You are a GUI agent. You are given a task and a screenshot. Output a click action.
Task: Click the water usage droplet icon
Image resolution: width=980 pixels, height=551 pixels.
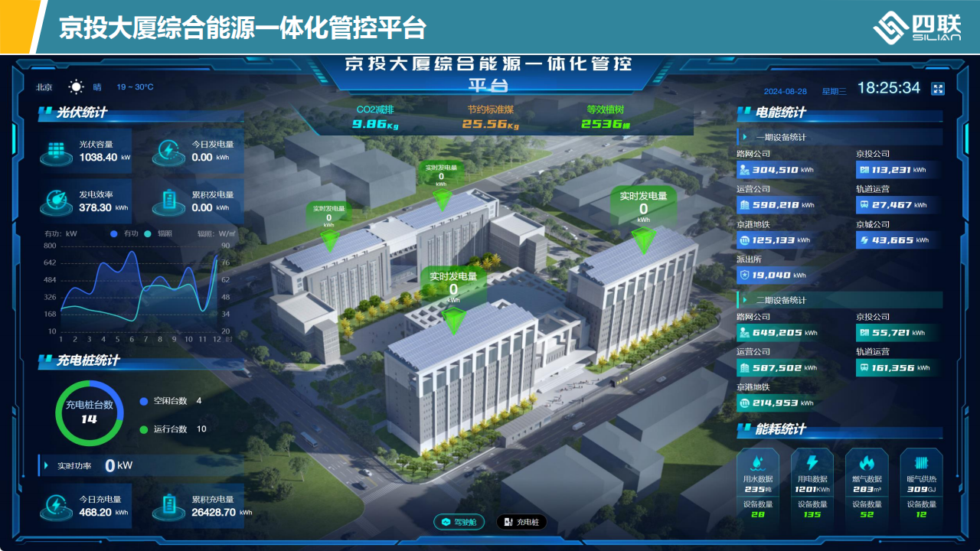[x=757, y=463]
